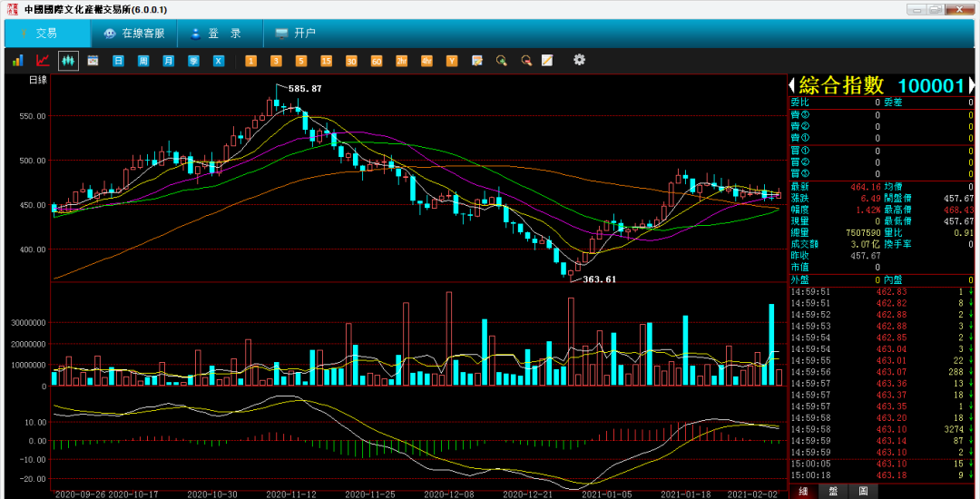
Task: Open the notes edit icon
Action: pyautogui.click(x=477, y=61)
